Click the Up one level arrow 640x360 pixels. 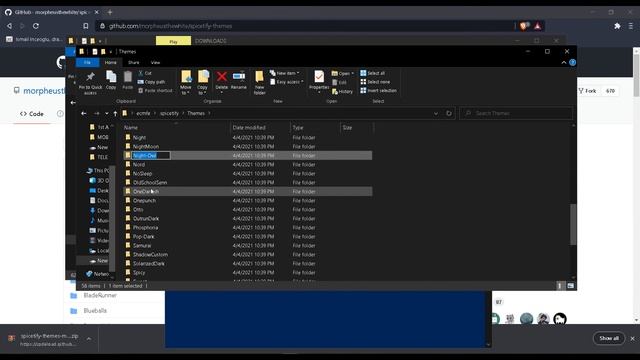(116, 113)
